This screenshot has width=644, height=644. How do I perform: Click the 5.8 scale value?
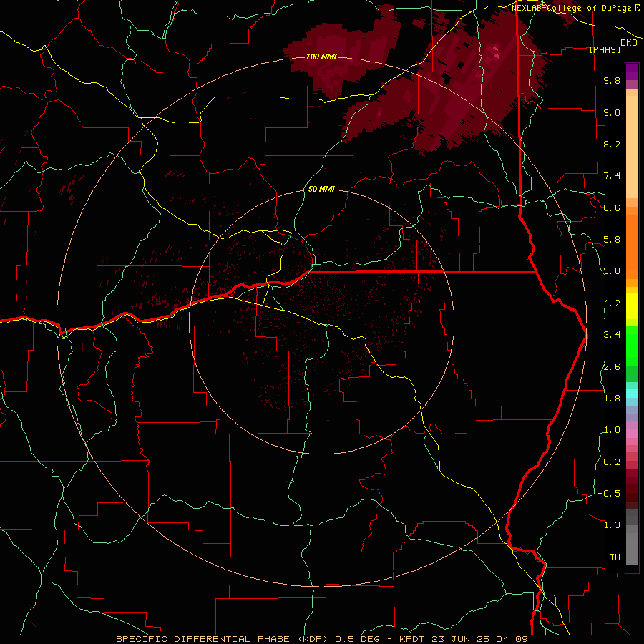point(612,240)
